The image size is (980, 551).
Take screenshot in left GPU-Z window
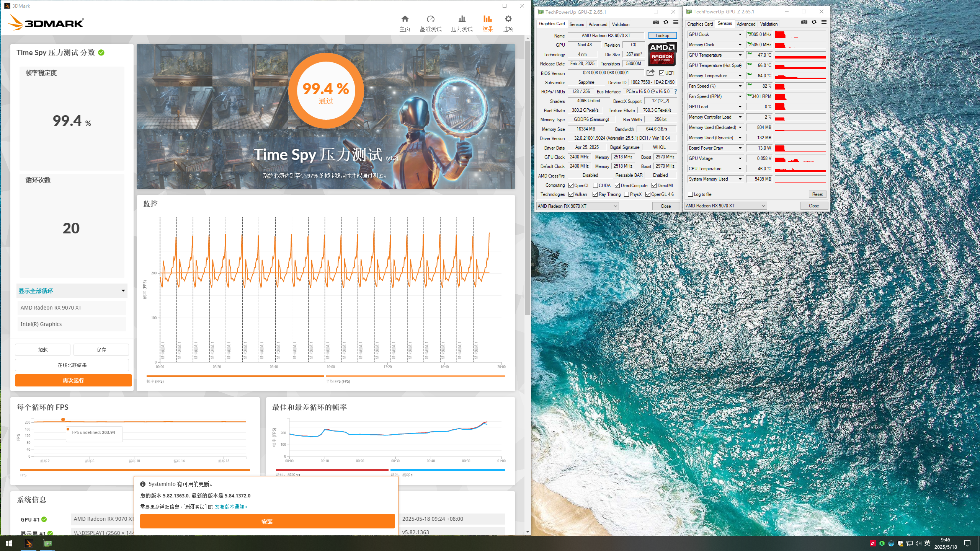656,23
